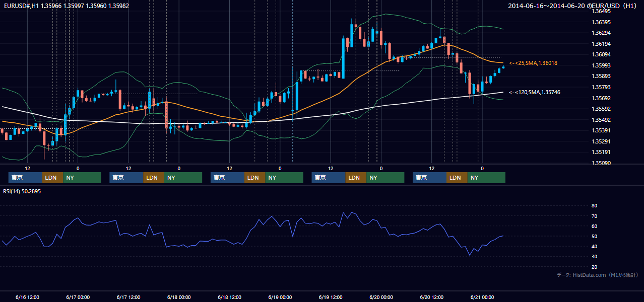Click price axis label 1.35391
The image size is (644, 302).
pos(601,130)
